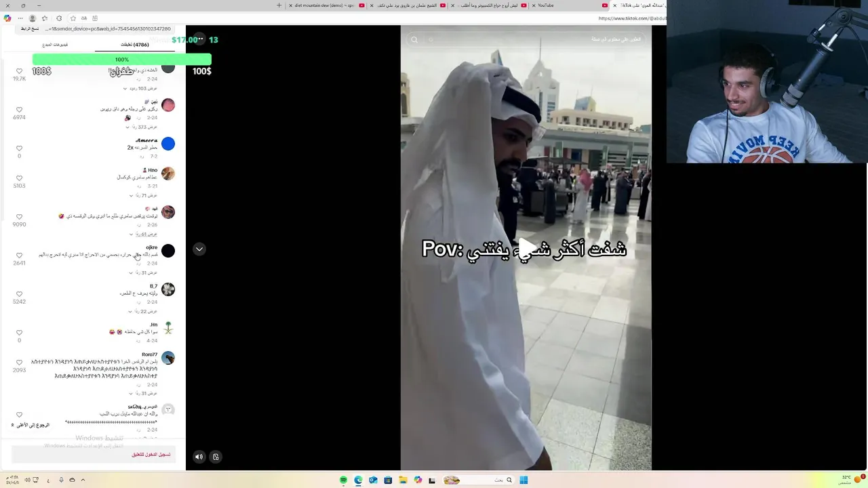Open Ameera's profile avatar
This screenshot has width=868, height=488.
tap(168, 144)
